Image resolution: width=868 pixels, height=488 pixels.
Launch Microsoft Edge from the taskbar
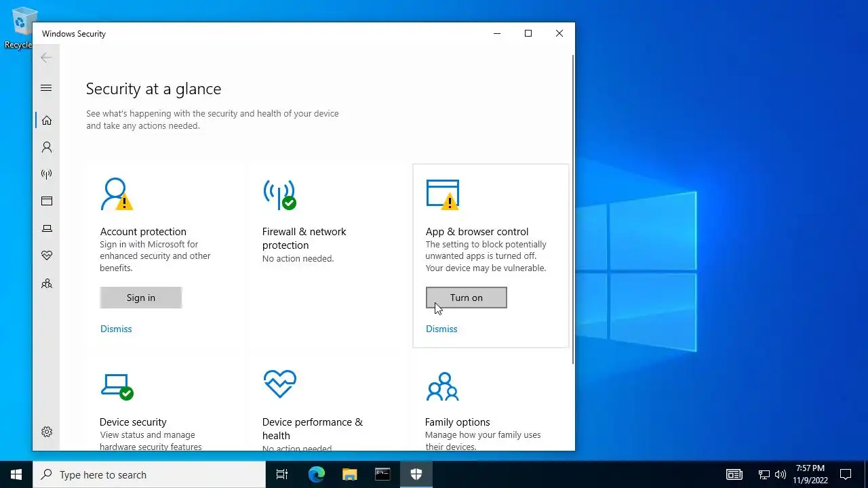317,474
